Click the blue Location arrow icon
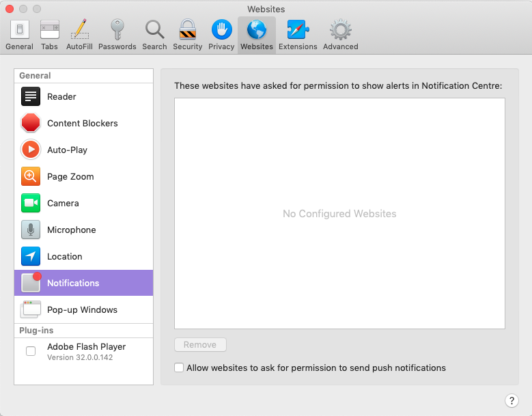This screenshot has width=532, height=416. pos(31,256)
